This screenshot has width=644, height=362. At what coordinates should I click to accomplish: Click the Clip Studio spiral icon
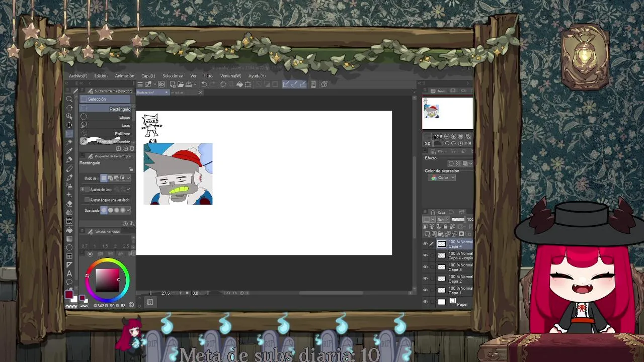point(161,84)
